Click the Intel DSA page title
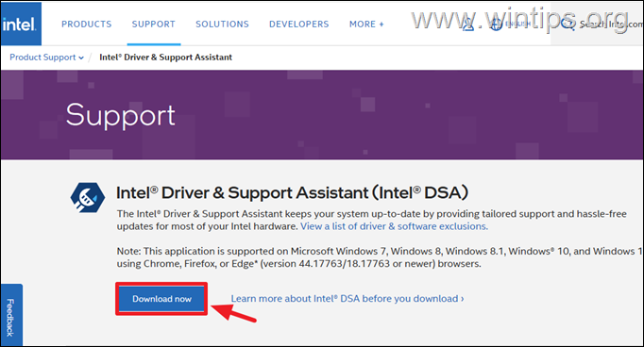 [292, 192]
